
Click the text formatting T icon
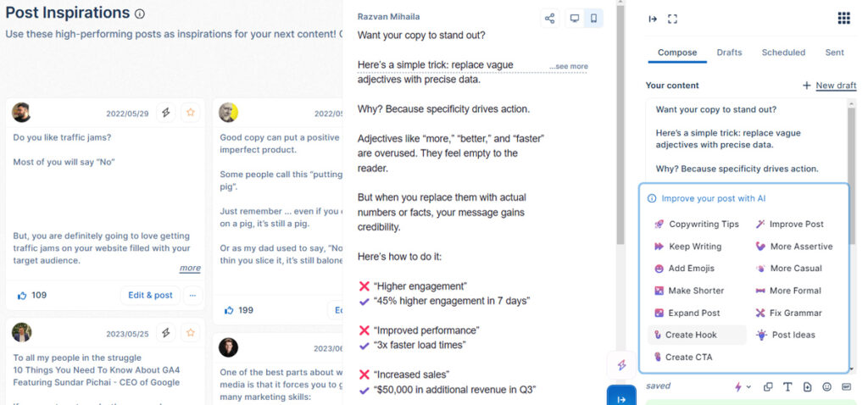pos(787,386)
